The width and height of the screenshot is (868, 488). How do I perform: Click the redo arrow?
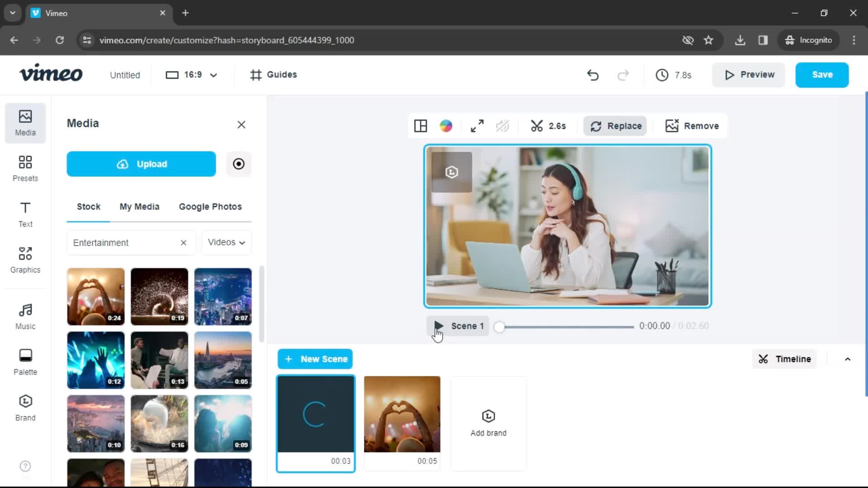pos(623,75)
